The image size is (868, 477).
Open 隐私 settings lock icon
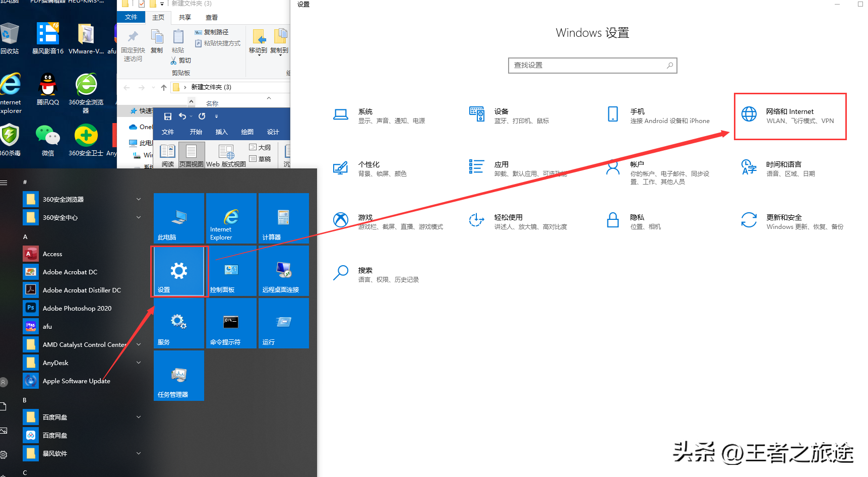(613, 220)
